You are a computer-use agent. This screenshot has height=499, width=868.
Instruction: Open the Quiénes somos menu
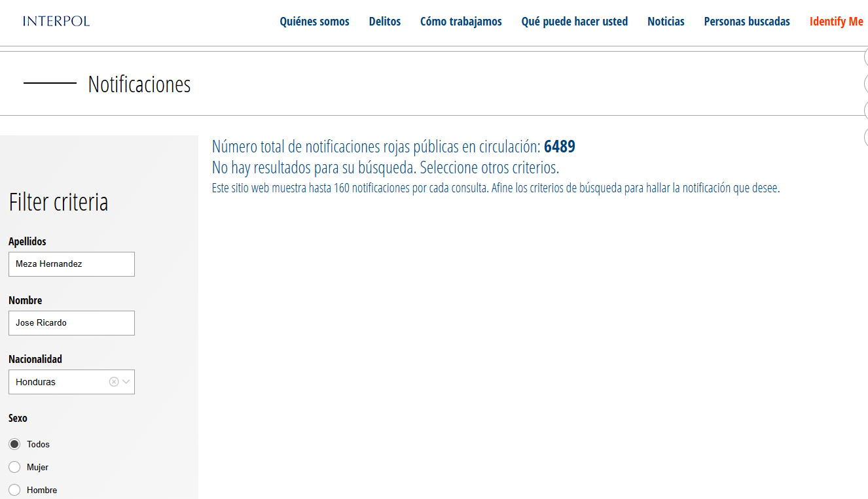coord(314,22)
